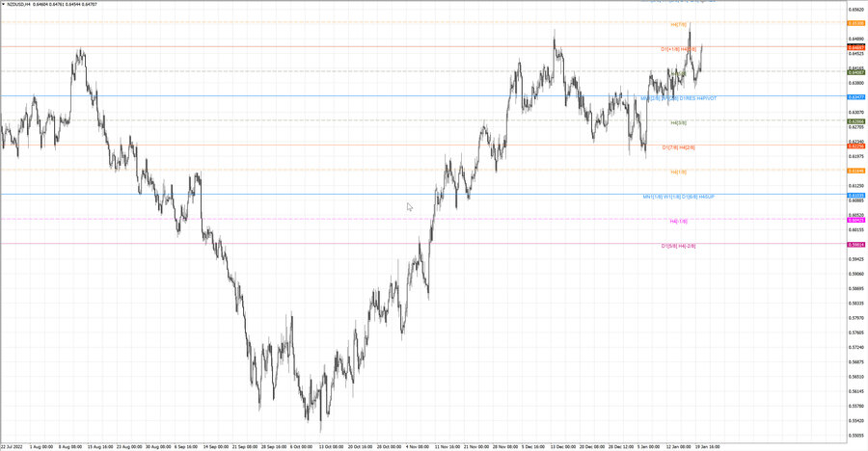
Task: Select the D1[6/8] H4SUP blue line label
Action: 697,197
